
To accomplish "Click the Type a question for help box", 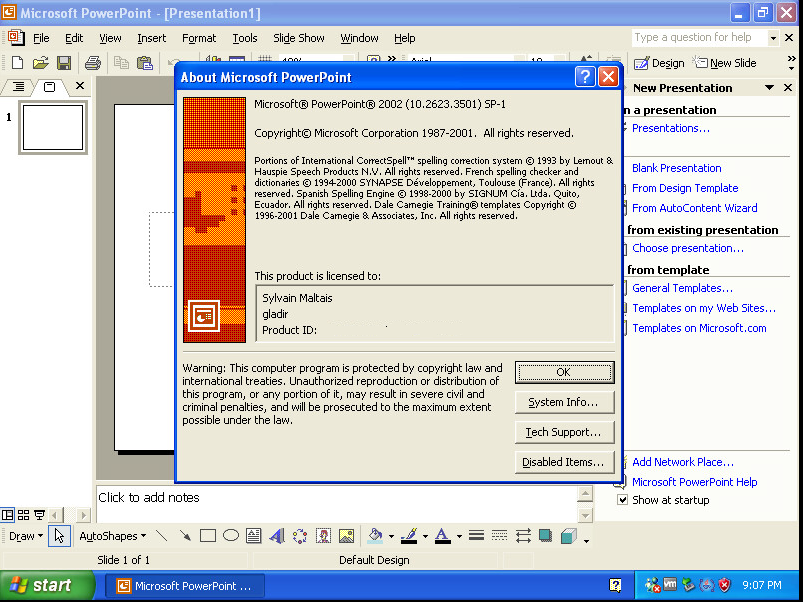I will 699,37.
